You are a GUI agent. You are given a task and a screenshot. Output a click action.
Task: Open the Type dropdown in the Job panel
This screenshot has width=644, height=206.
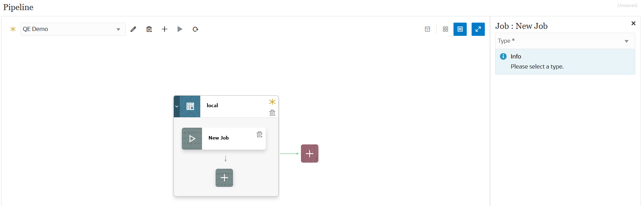point(565,41)
